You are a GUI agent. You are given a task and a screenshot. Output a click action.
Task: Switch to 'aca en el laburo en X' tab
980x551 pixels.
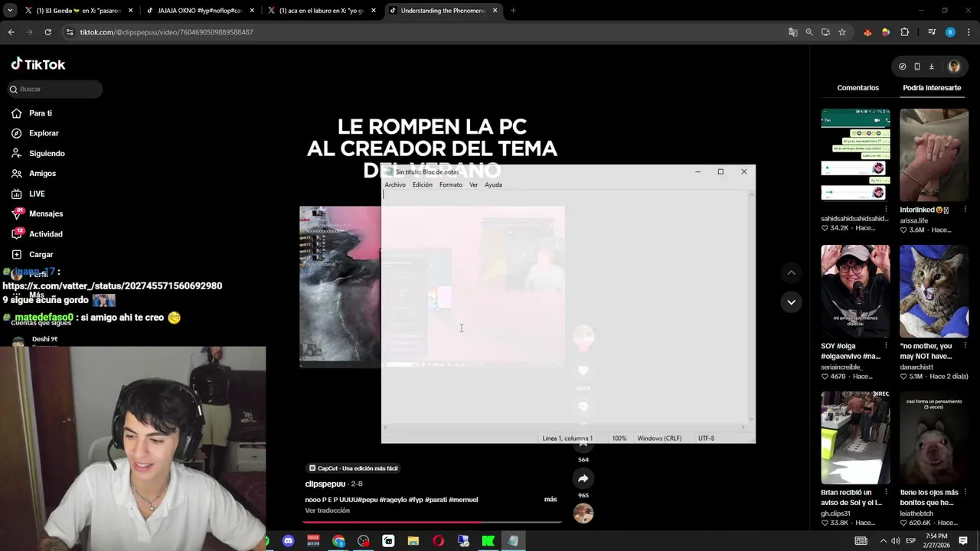pyautogui.click(x=322, y=11)
